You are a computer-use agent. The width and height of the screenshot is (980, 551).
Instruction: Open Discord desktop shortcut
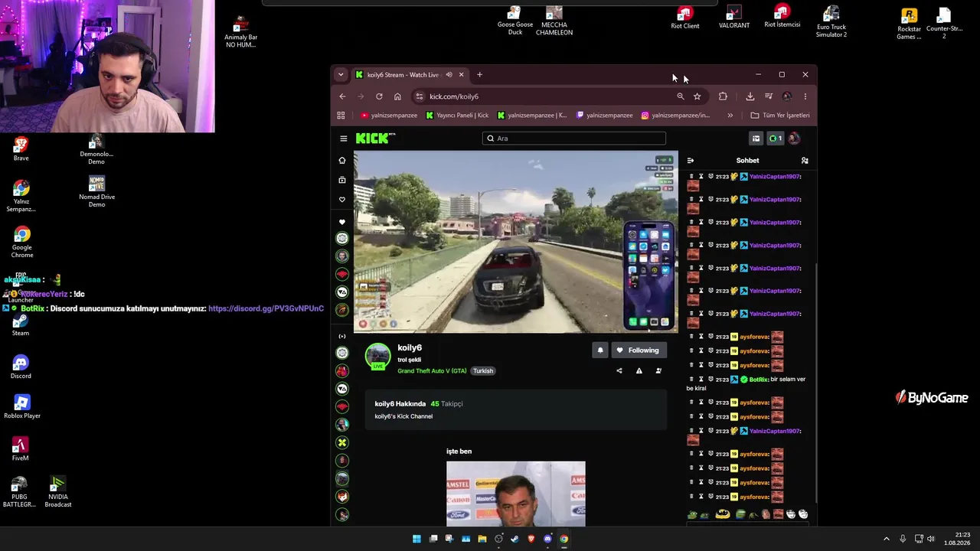(x=21, y=367)
